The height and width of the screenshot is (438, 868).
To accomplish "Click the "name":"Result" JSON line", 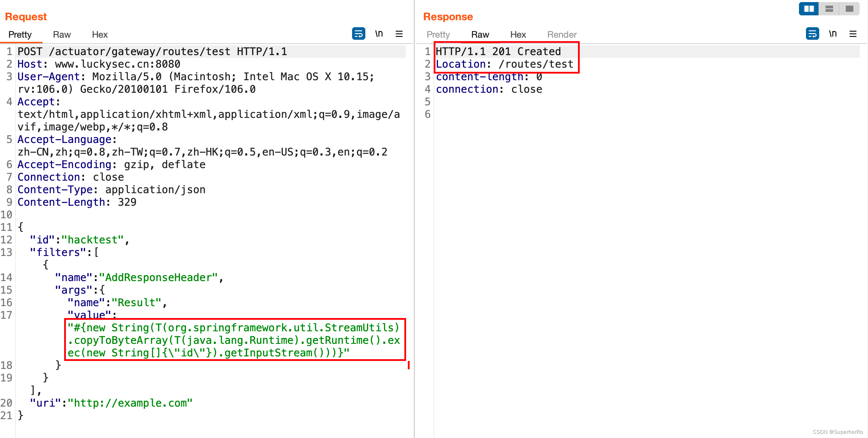I will [x=117, y=303].
